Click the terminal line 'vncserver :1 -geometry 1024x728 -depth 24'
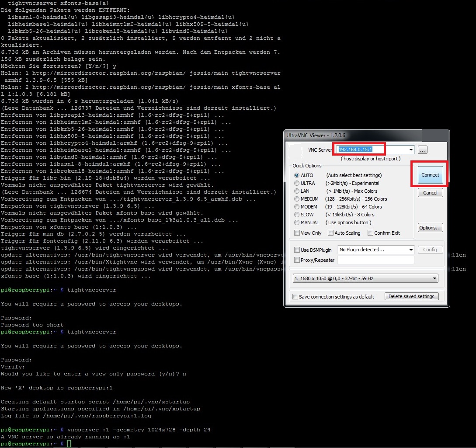The width and height of the screenshot is (476, 448). [139, 430]
